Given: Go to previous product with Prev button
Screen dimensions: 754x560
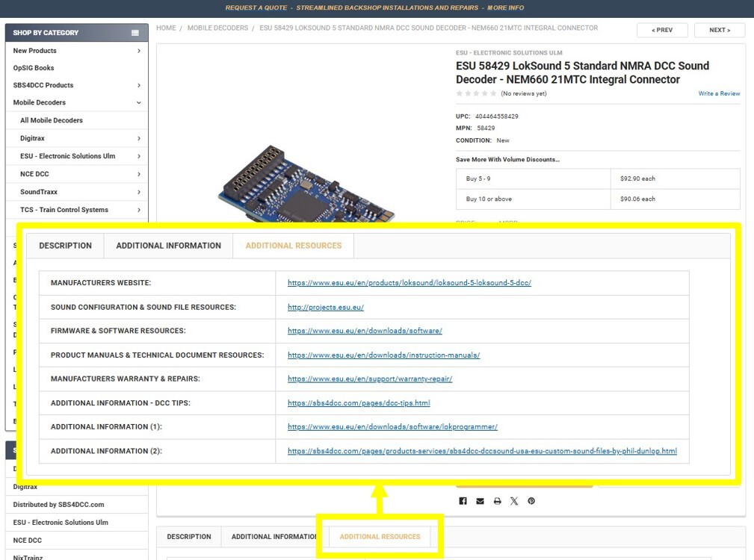Looking at the screenshot, I should coord(662,30).
